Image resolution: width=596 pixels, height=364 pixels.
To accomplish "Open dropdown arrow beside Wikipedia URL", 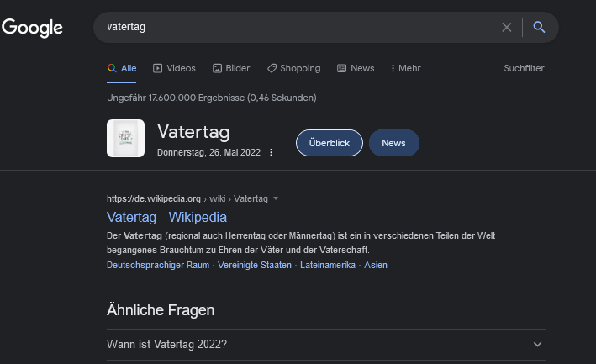I will 276,198.
